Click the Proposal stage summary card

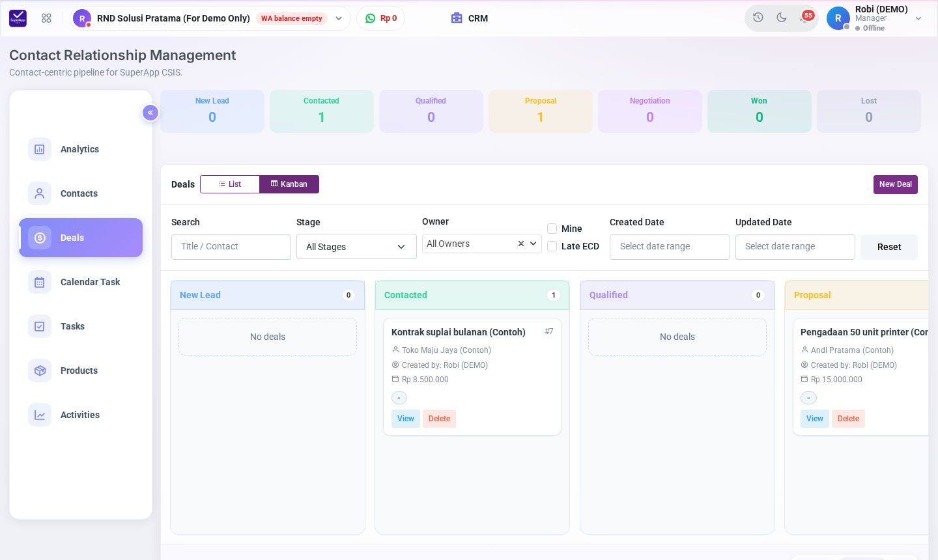coord(541,111)
